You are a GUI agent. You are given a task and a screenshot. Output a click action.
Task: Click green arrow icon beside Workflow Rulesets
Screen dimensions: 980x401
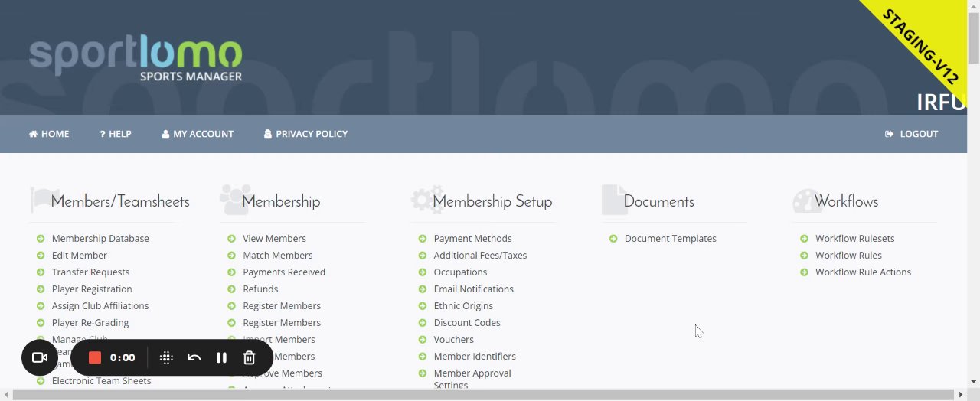coord(804,239)
